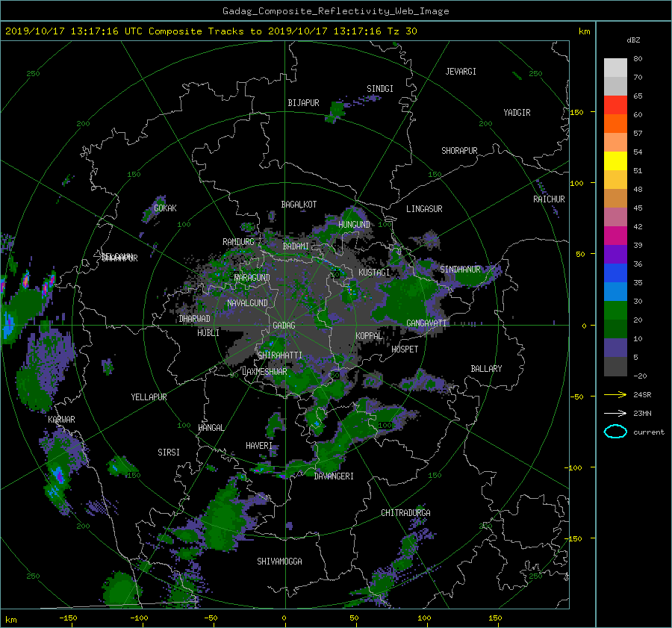Click the SINDGI city label
The image size is (672, 628).
(380, 89)
